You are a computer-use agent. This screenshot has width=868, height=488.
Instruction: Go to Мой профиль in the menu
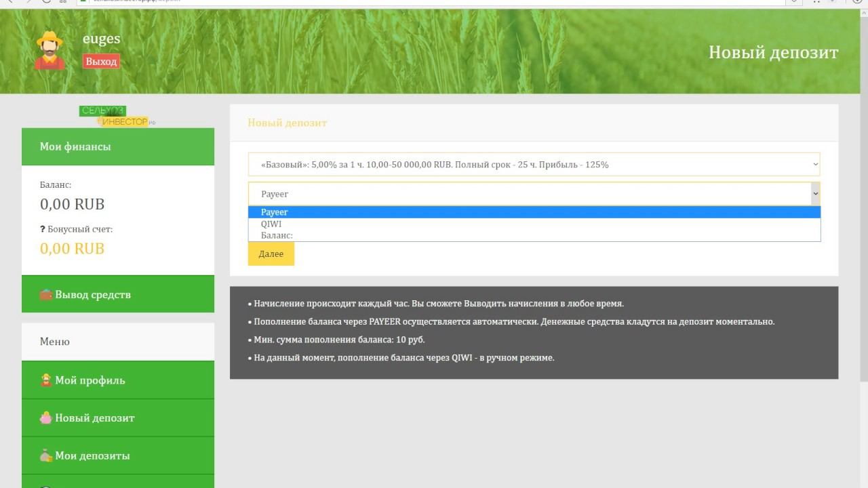[118, 380]
